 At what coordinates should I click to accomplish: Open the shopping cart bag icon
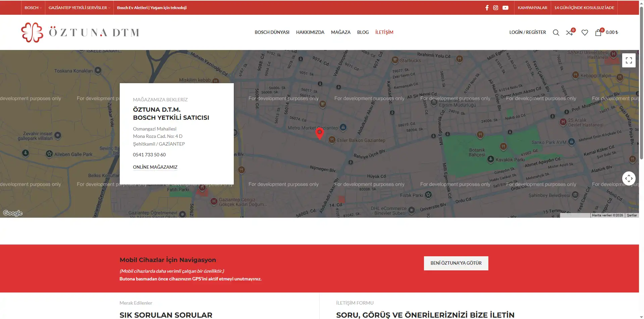coord(598,32)
